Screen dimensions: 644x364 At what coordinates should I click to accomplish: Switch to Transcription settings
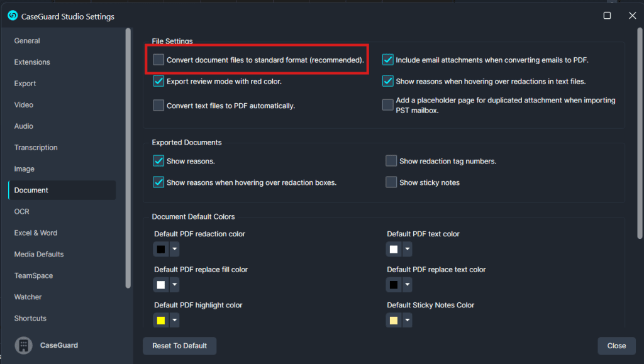pyautogui.click(x=36, y=148)
